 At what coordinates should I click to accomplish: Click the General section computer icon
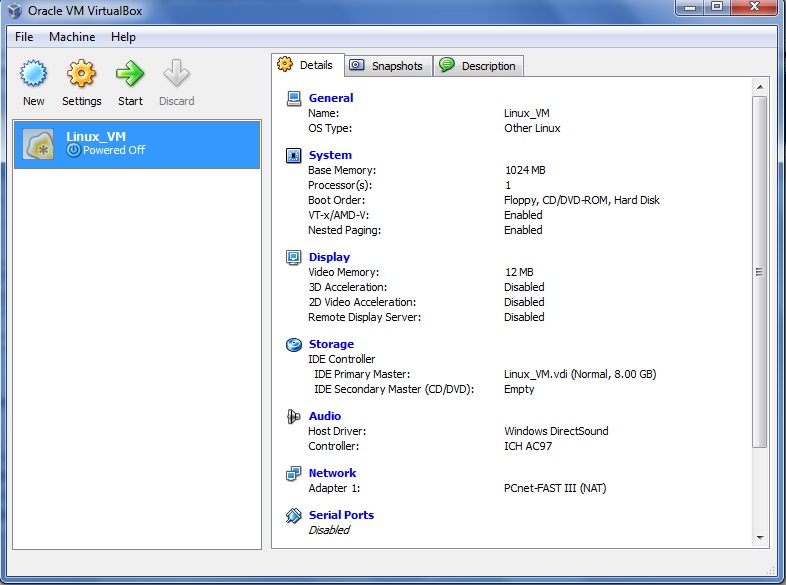[x=294, y=98]
